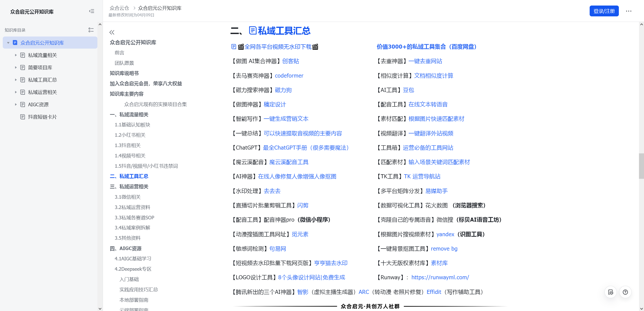Open the 文档相似度计算 link
644x311 pixels.
click(434, 76)
